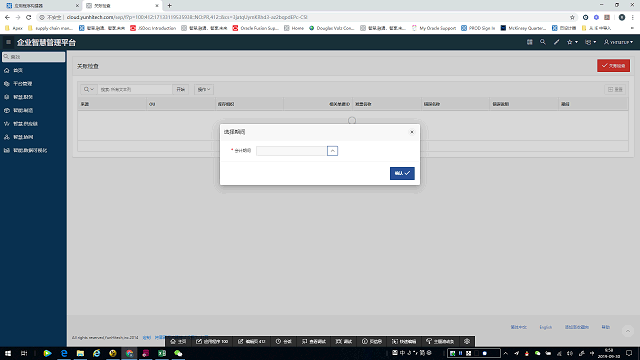Screen dimensions: 640x360
Task: Click Session in the developer toolbar
Action: (284, 342)
